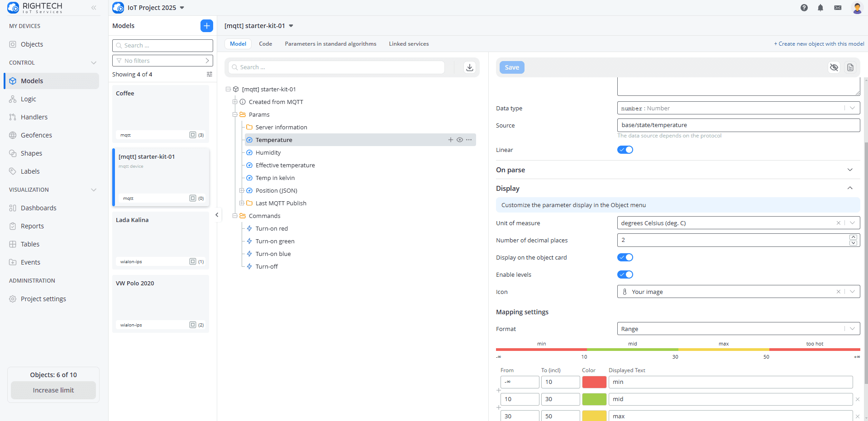Image resolution: width=868 pixels, height=421 pixels.
Task: Click the three dots on Temperature row
Action: pos(469,140)
